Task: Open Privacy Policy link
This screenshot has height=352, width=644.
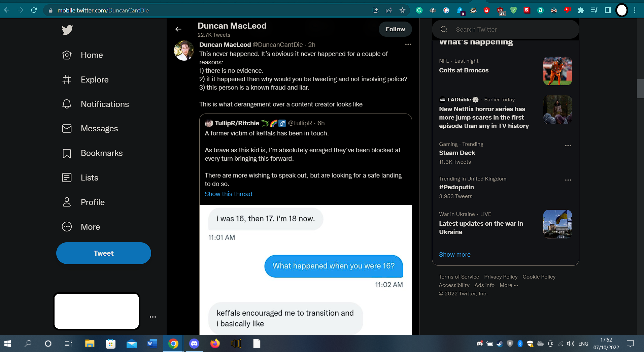Action: tap(501, 277)
